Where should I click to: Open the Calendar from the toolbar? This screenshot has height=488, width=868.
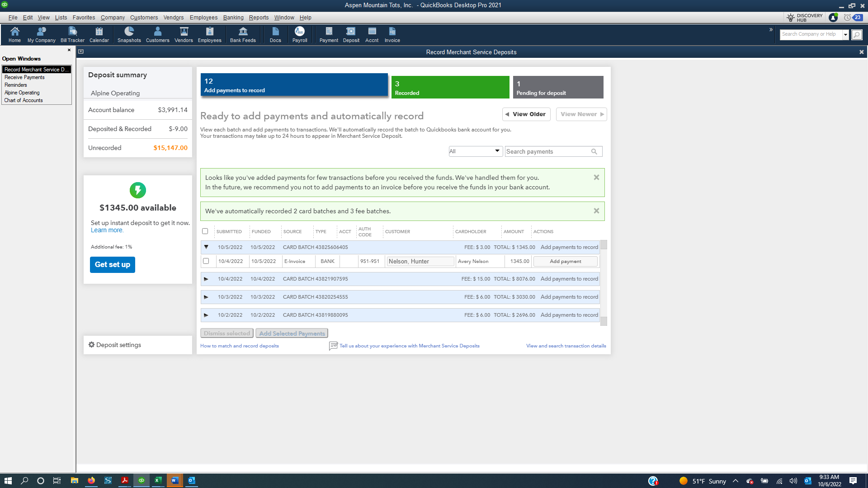(99, 34)
